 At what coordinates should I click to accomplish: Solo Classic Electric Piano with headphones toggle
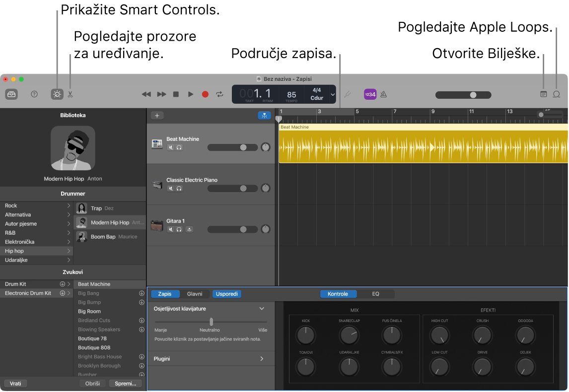click(179, 188)
